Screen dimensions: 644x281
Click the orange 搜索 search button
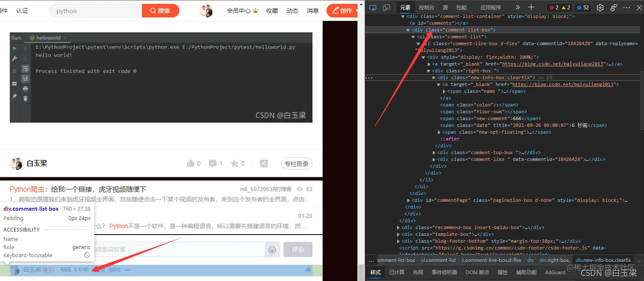[161, 11]
